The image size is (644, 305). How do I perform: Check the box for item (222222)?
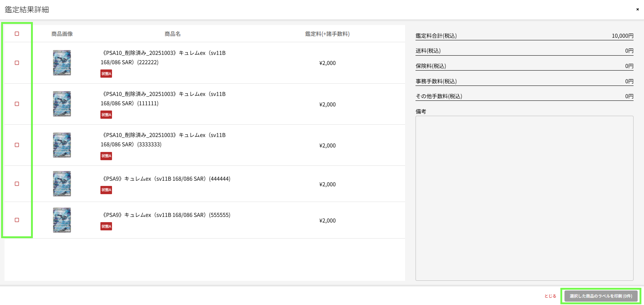(17, 63)
